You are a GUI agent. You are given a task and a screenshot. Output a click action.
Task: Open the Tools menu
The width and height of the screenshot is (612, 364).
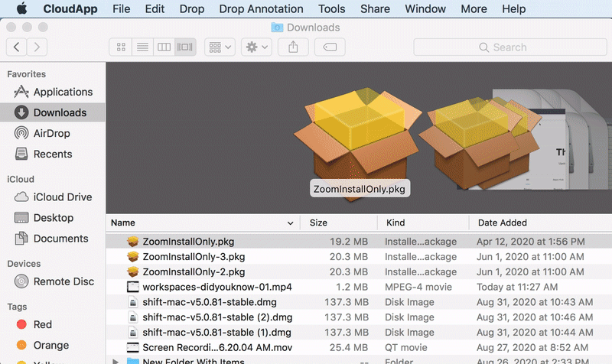coord(331,8)
